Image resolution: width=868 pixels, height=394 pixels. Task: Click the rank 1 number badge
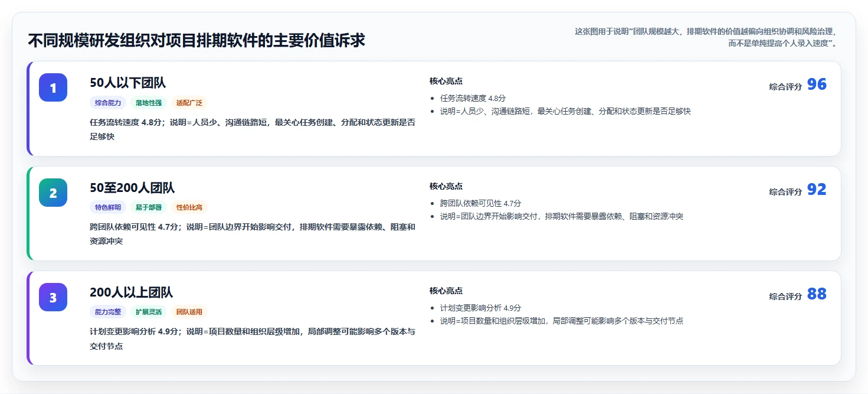coord(53,87)
